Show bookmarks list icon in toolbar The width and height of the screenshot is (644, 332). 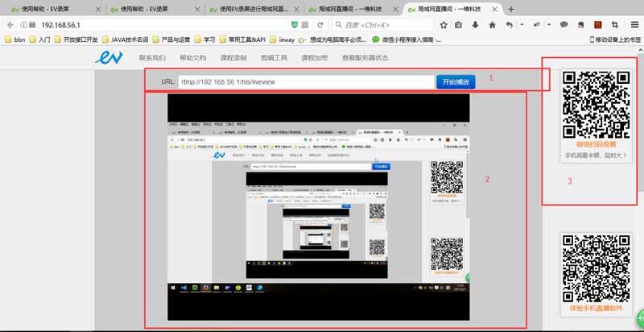point(458,25)
